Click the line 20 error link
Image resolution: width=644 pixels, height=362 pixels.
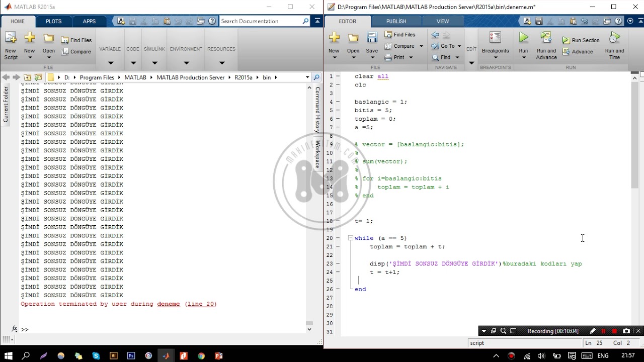coord(201,304)
